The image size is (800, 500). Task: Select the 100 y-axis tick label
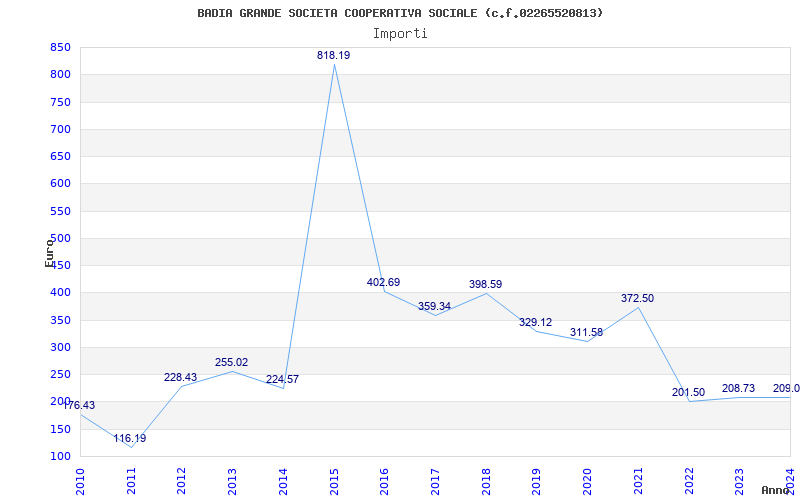coord(60,456)
